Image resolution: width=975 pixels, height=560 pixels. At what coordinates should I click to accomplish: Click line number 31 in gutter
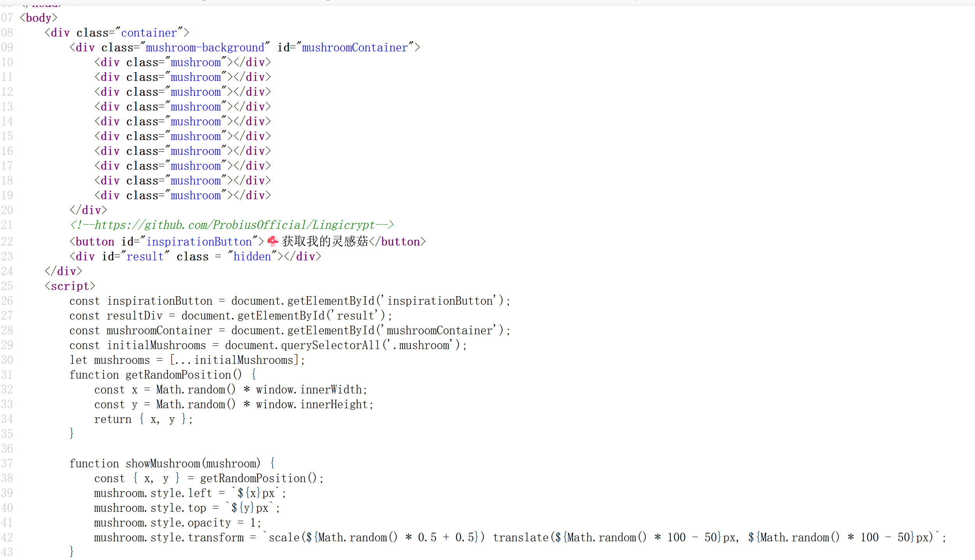click(7, 375)
